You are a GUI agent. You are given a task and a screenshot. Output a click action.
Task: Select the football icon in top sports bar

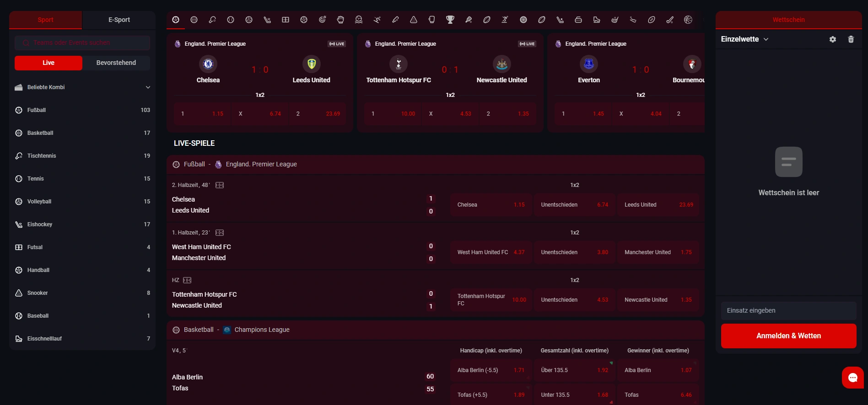coord(176,20)
